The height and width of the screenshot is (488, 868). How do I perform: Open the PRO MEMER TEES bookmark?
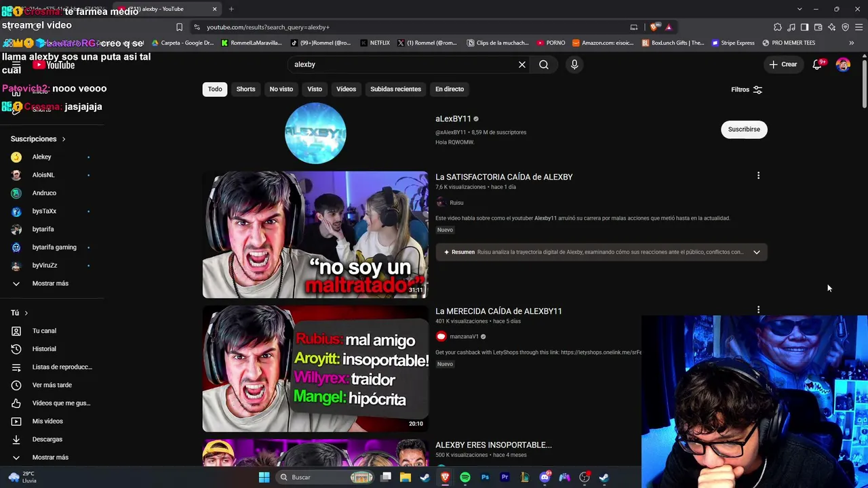pyautogui.click(x=789, y=43)
